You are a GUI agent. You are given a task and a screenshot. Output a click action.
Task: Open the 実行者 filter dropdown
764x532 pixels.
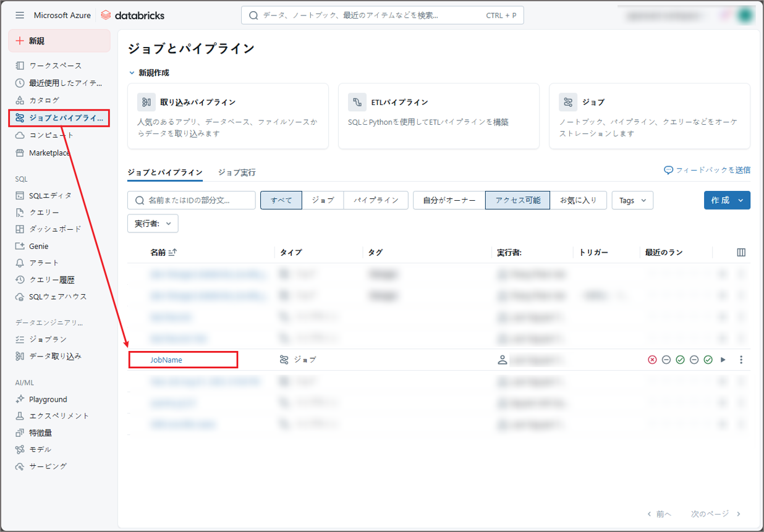click(x=153, y=224)
